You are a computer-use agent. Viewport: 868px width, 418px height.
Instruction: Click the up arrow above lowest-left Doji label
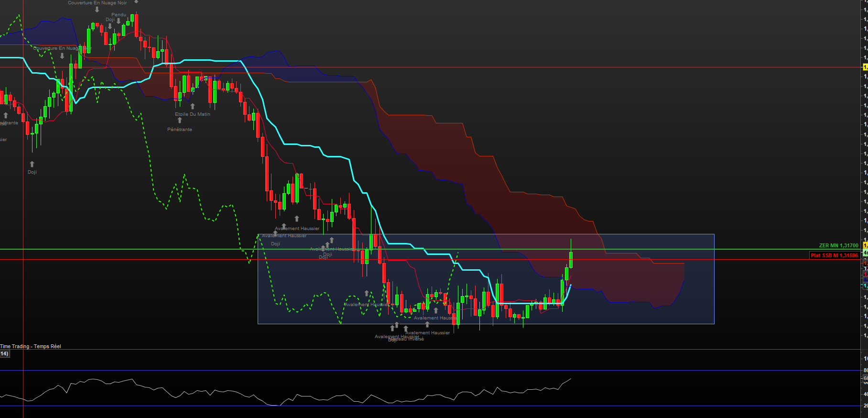[x=32, y=164]
